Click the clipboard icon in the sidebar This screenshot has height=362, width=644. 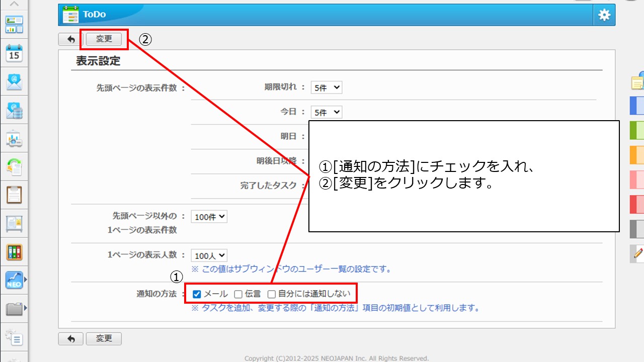14,195
